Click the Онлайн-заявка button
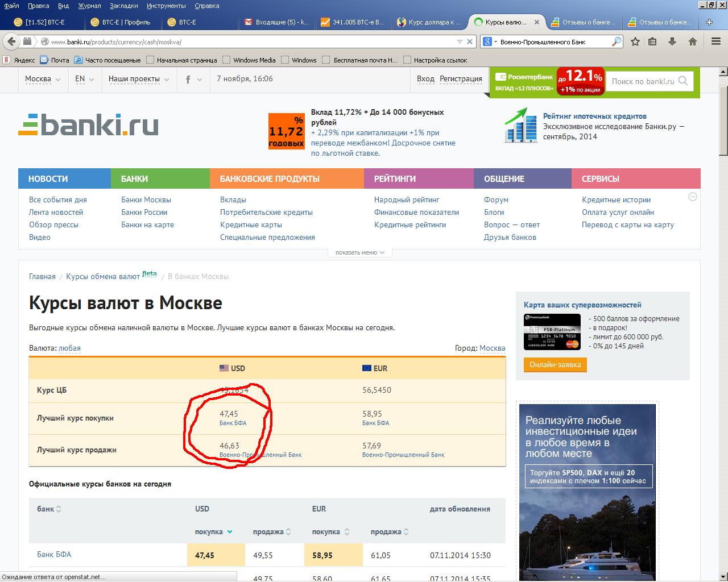Image resolution: width=728 pixels, height=582 pixels. [555, 364]
